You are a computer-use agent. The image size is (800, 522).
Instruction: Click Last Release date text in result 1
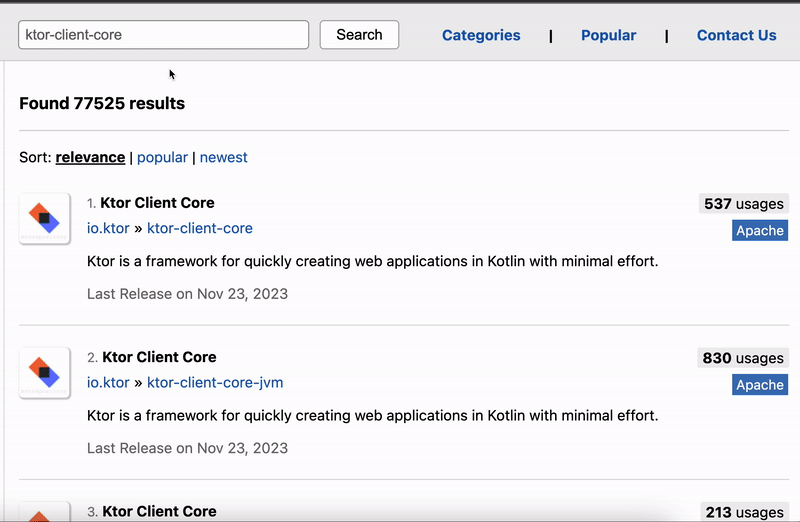(187, 294)
